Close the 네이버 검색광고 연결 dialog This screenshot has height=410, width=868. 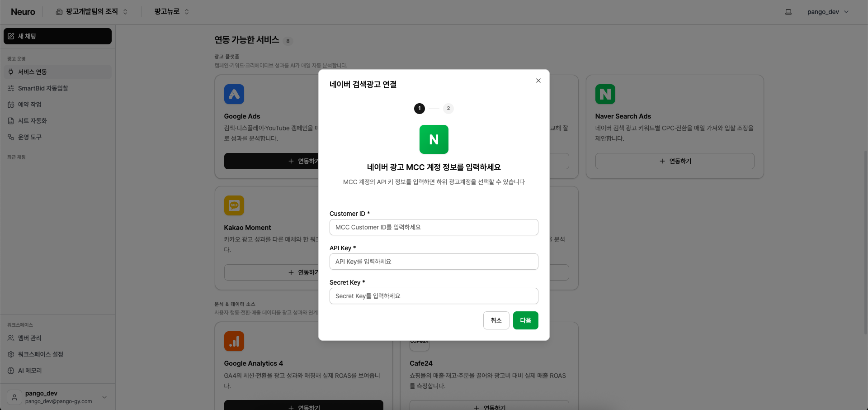[538, 81]
